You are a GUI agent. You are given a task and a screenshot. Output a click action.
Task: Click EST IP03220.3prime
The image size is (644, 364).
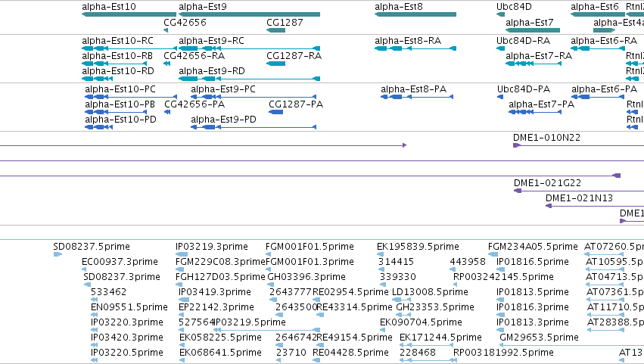coord(94,330)
